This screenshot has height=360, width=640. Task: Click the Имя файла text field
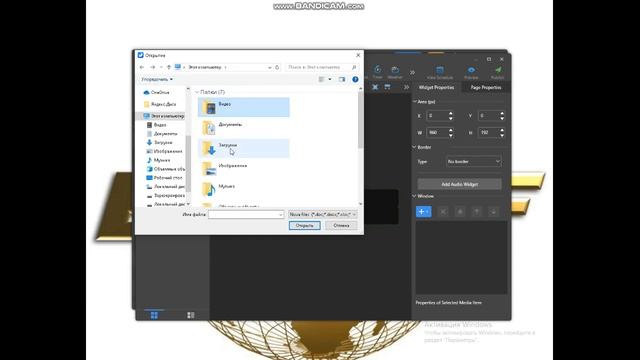pos(246,214)
